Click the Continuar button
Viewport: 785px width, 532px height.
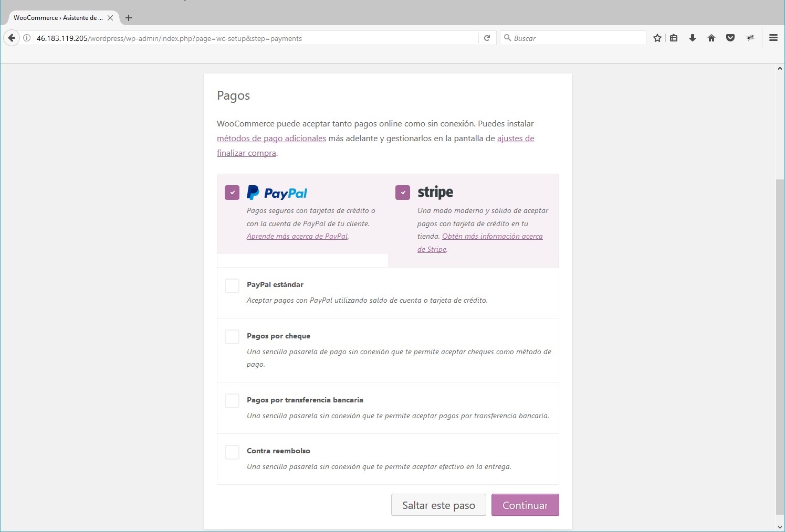(x=525, y=505)
